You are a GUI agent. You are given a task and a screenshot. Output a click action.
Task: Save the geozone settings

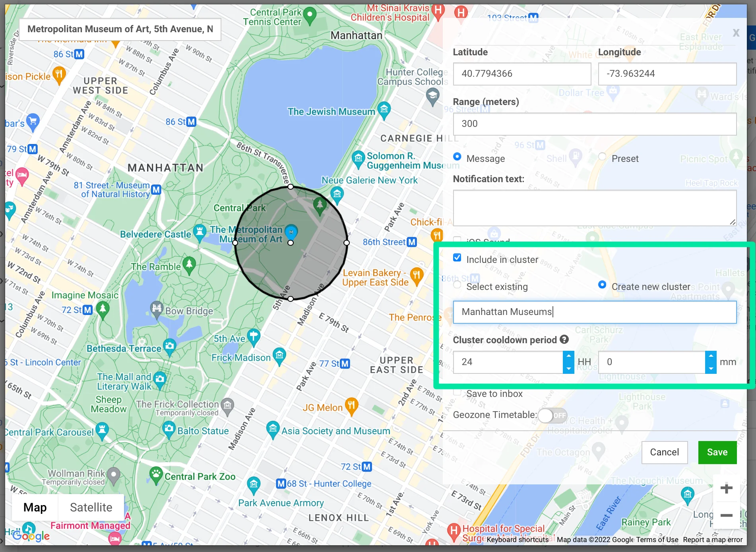click(717, 452)
